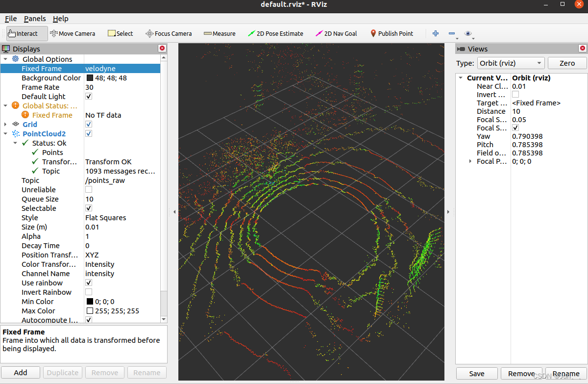Disable the Grid display checkbox
The width and height of the screenshot is (588, 384).
click(89, 125)
